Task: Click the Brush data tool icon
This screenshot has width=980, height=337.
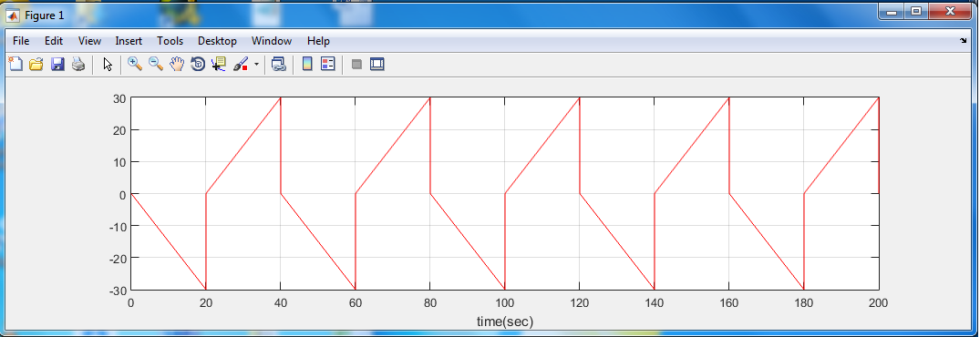Action: (x=241, y=64)
